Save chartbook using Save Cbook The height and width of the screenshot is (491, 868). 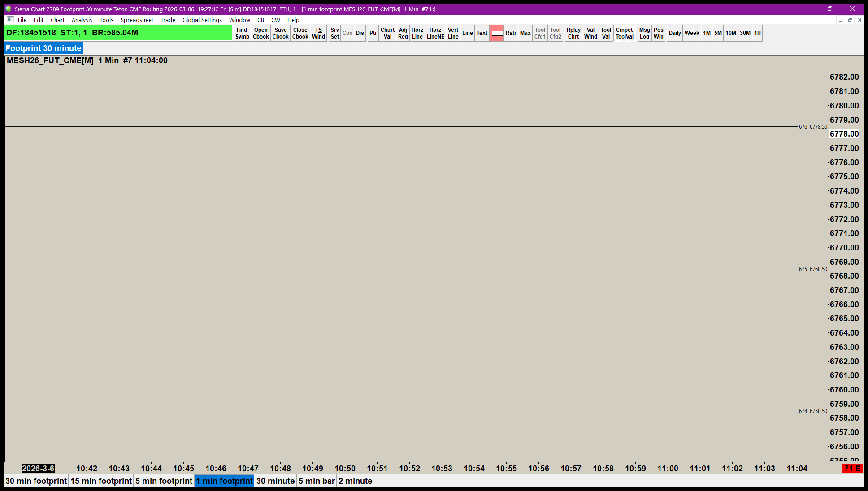[x=280, y=33]
